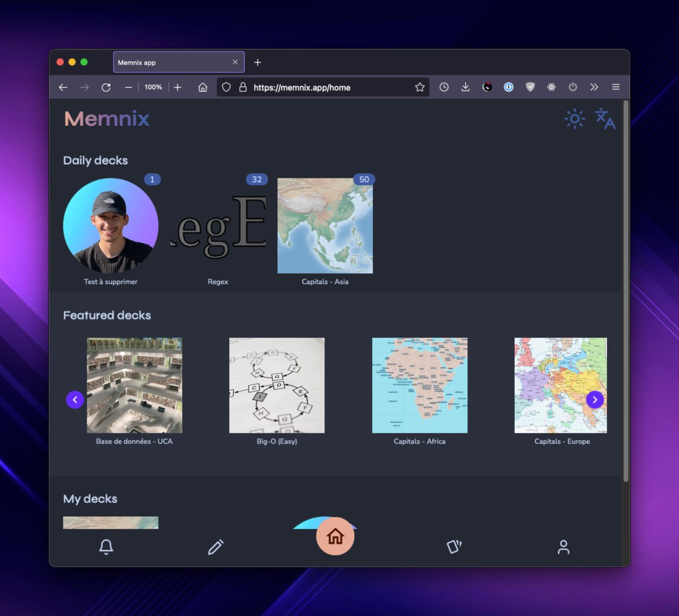Image resolution: width=679 pixels, height=616 pixels.
Task: Open the Base de données - UCA deck
Action: pos(135,386)
